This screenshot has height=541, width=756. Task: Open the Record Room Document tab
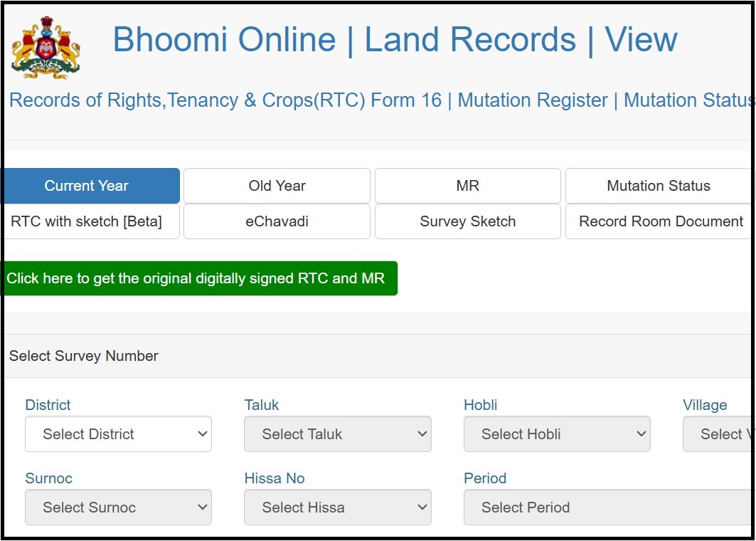(x=659, y=221)
